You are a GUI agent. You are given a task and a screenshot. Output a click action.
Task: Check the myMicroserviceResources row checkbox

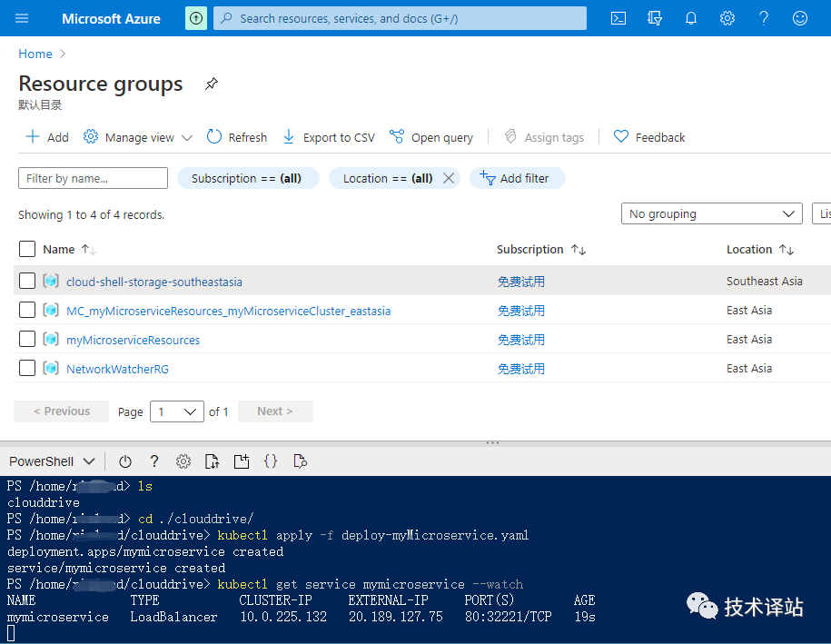tap(27, 339)
